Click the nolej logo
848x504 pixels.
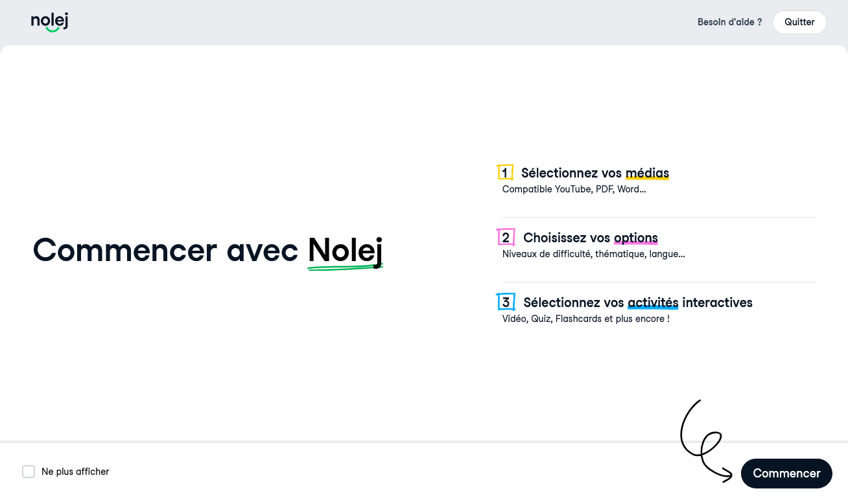click(49, 22)
